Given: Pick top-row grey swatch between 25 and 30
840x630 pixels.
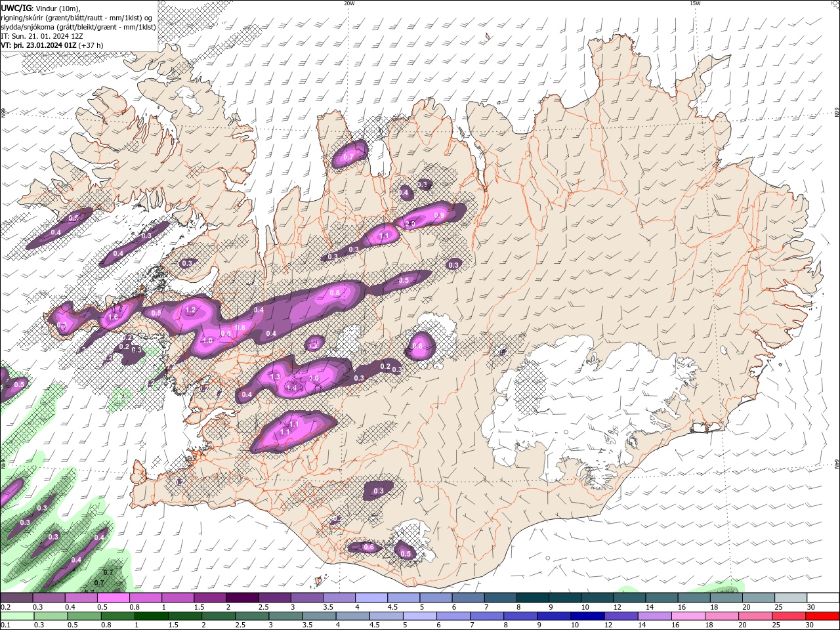Looking at the screenshot, I should [791, 598].
